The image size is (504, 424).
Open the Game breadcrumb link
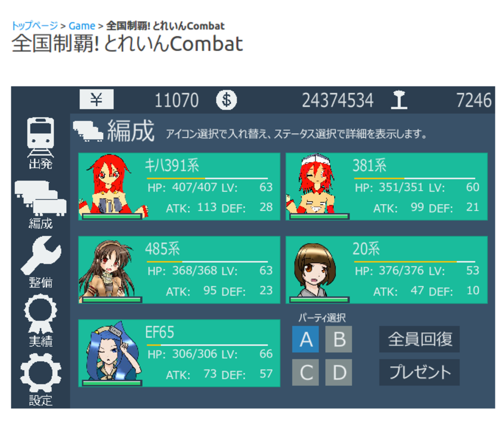82,26
